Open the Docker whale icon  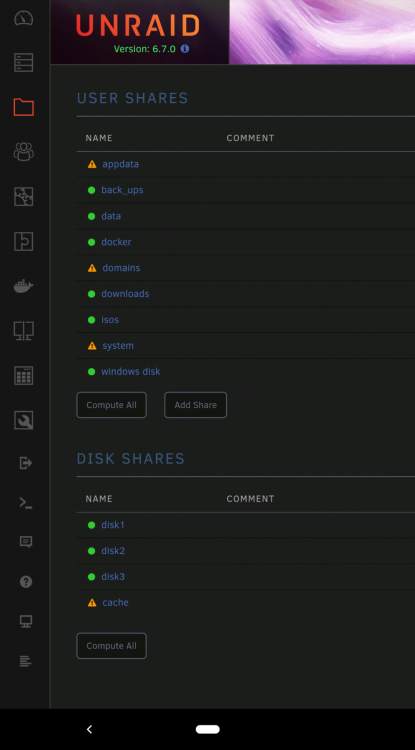click(x=23, y=286)
